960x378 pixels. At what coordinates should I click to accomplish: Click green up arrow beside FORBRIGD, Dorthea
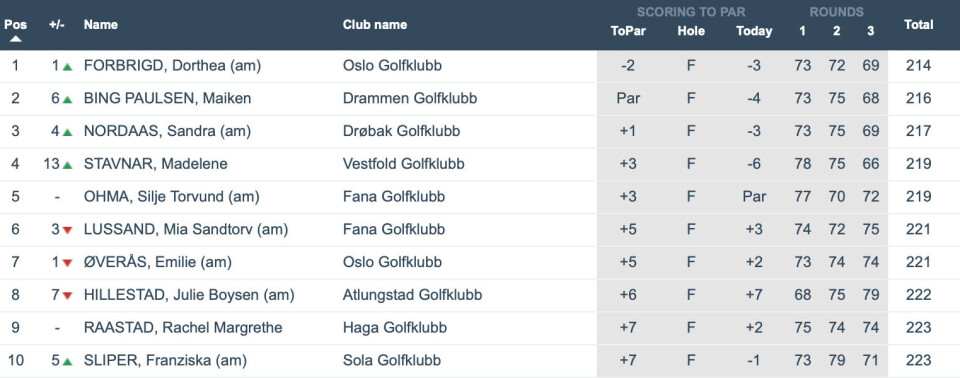coord(67,66)
